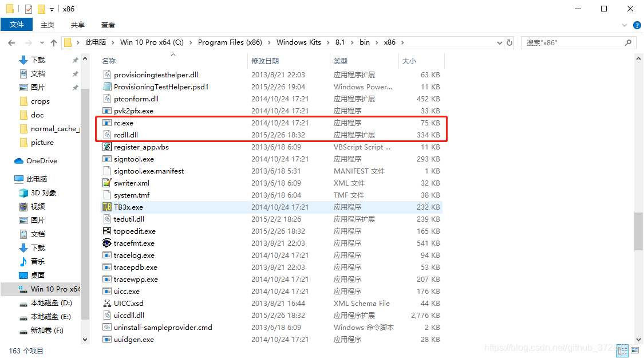This screenshot has height=358, width=644.
Task: Click the Program Files (x86) breadcrumb
Action: tap(230, 42)
